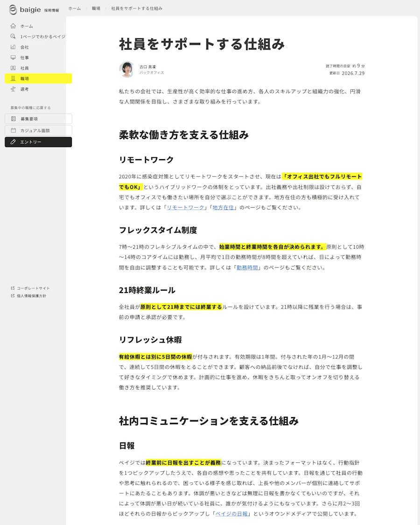420x525 pixels.
Task: Click external link icon beside コーポレートサイト
Action: click(x=13, y=288)
